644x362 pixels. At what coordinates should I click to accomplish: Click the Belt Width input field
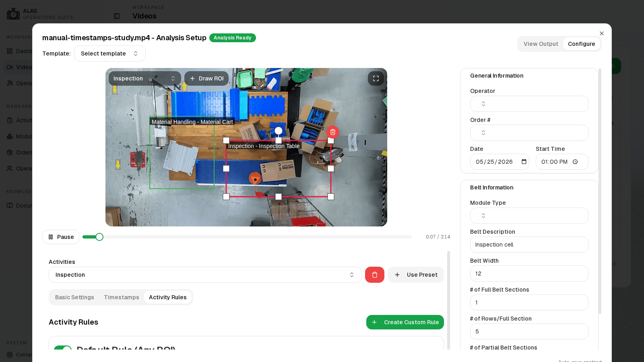click(529, 274)
